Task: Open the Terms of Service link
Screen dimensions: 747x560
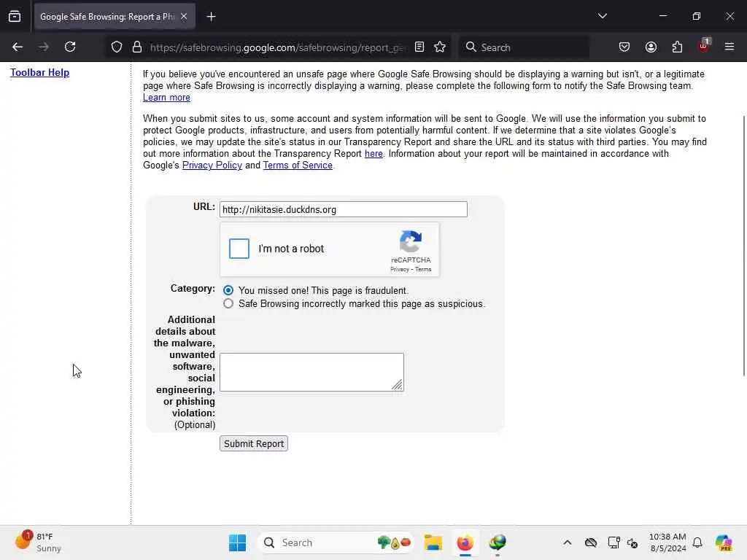Action: tap(298, 166)
